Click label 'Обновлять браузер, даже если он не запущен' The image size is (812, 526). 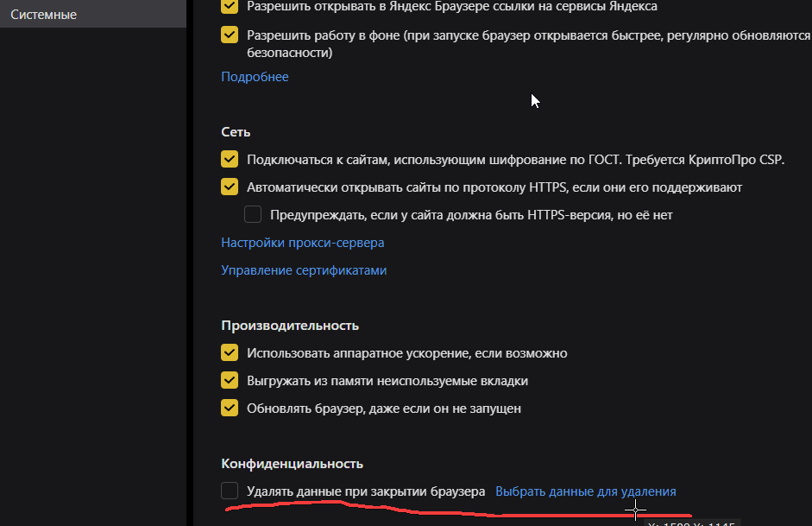click(x=384, y=409)
